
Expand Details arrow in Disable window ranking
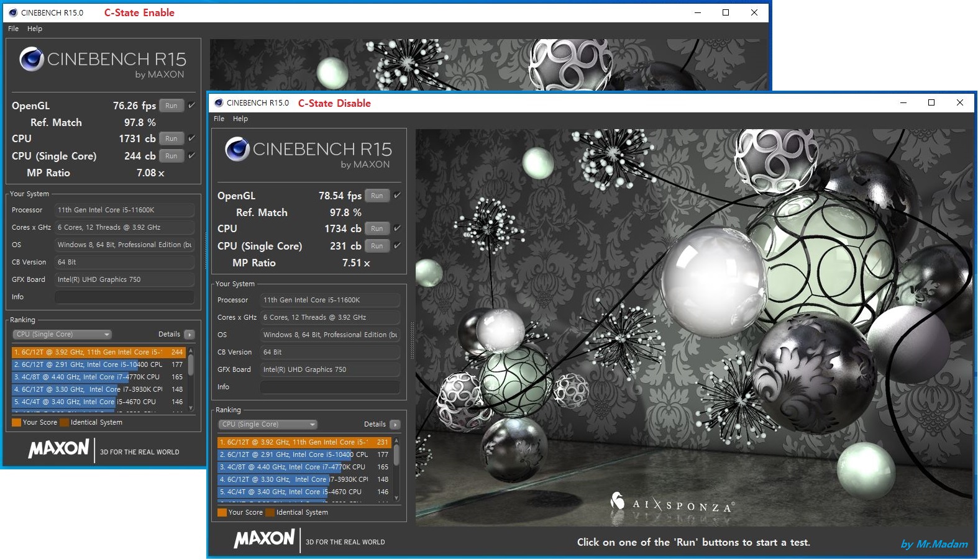click(x=395, y=425)
